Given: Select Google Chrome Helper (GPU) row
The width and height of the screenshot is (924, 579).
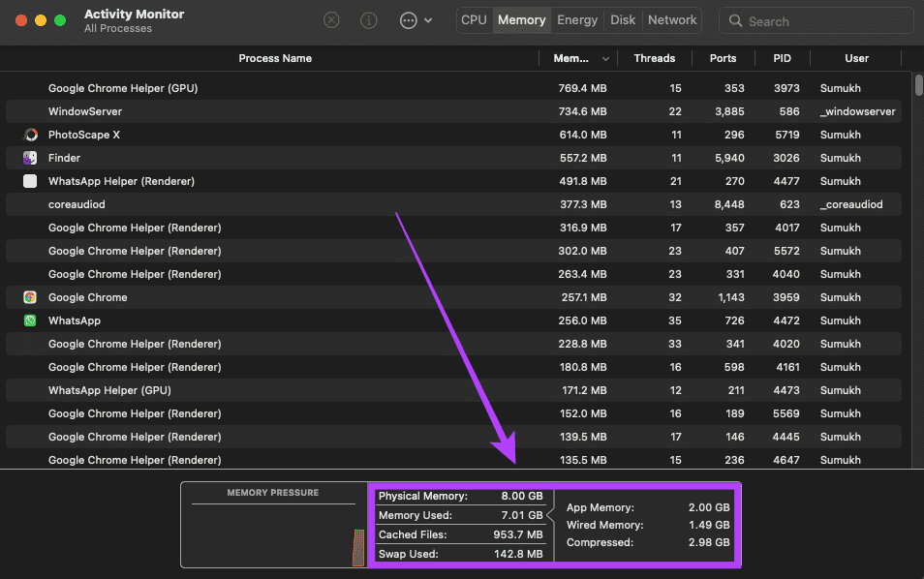Looking at the screenshot, I should 453,88.
